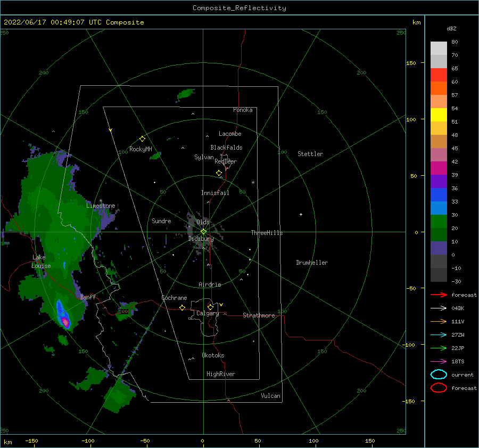This screenshot has height=448, width=479.
Task: Click the Innisfail label
Action: [x=215, y=193]
